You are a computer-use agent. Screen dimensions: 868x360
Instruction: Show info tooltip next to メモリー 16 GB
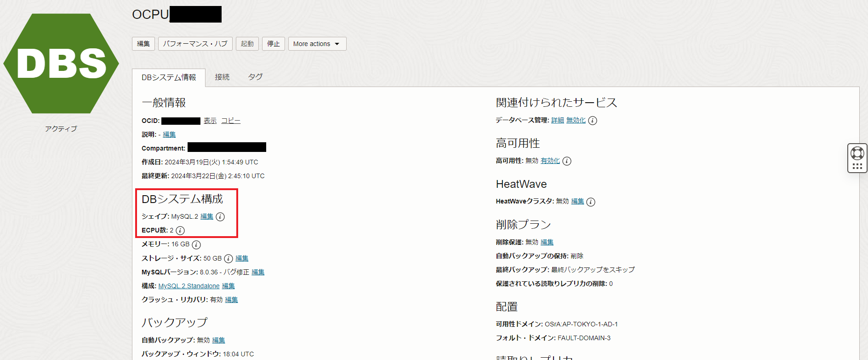196,245
